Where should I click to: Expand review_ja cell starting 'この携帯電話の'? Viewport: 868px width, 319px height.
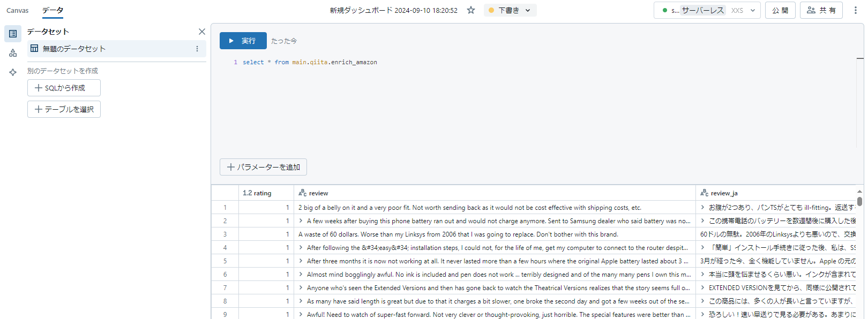703,221
